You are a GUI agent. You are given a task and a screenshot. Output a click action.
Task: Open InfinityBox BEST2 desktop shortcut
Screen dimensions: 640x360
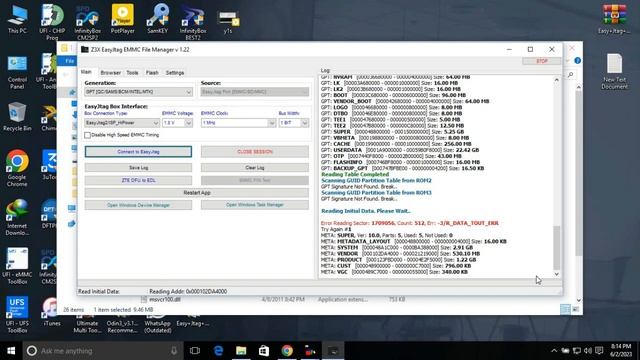193,22
